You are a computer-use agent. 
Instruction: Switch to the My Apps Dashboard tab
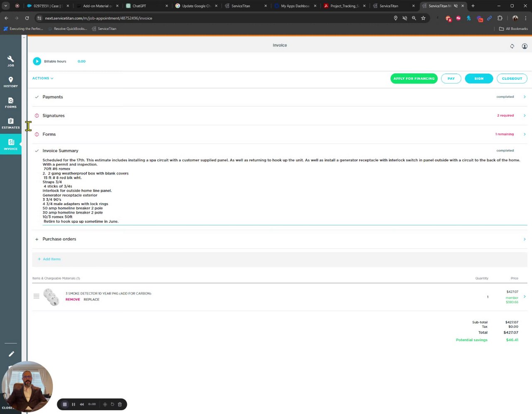point(295,6)
